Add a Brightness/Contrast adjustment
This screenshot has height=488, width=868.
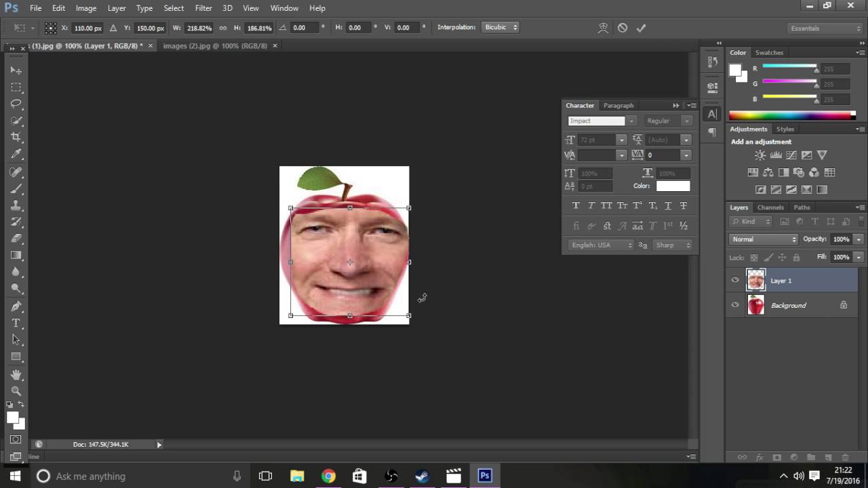click(760, 155)
